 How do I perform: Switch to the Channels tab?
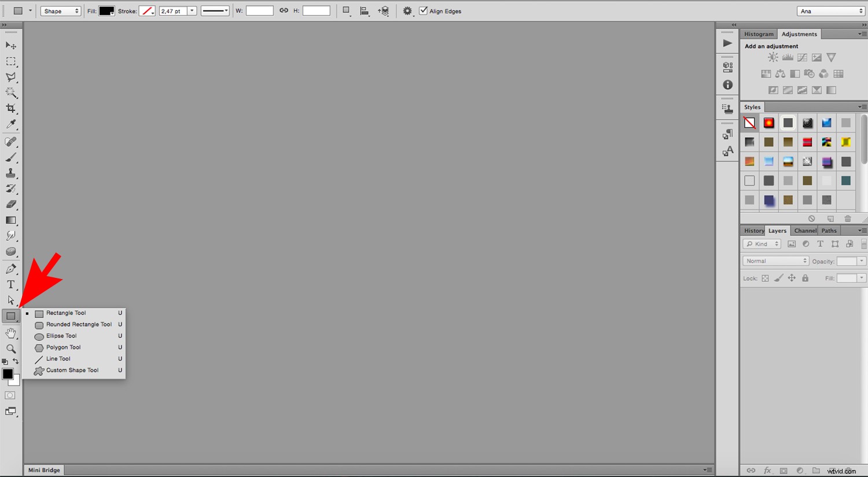[805, 230]
